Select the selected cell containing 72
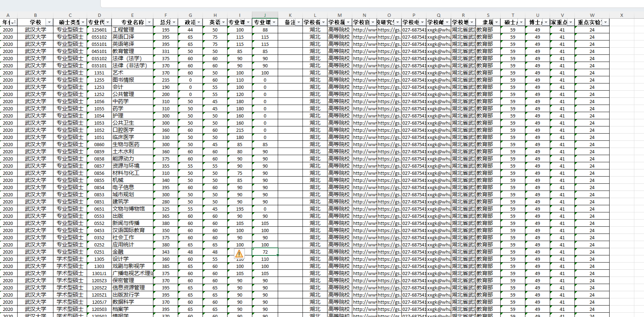Image resolution: width=644 pixels, height=317 pixels. [x=265, y=252]
